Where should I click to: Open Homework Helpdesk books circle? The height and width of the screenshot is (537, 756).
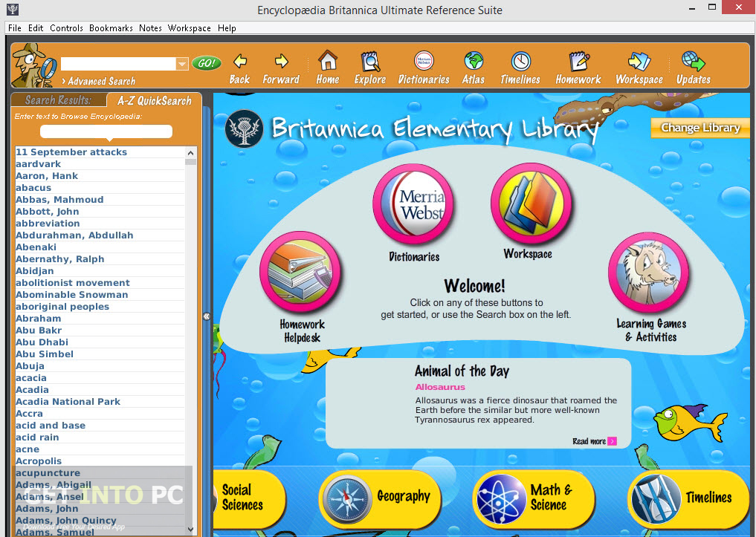point(300,272)
